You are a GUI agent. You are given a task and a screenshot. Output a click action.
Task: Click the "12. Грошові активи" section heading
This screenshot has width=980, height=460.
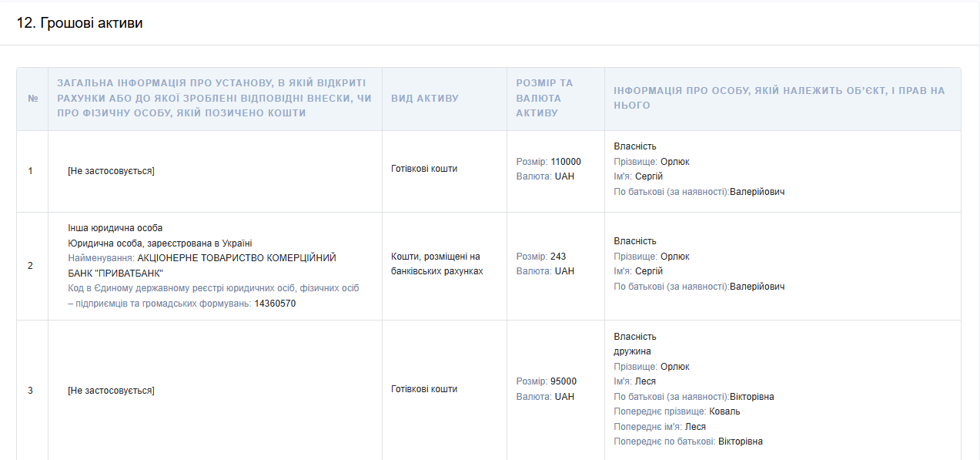[x=80, y=23]
